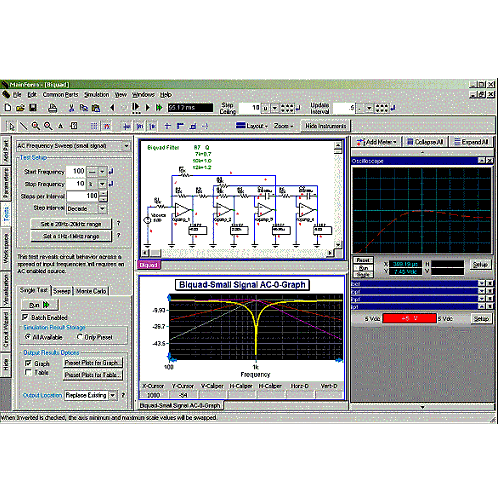Click Preset Plots for Table button
The width and height of the screenshot is (500, 500).
pos(93,375)
